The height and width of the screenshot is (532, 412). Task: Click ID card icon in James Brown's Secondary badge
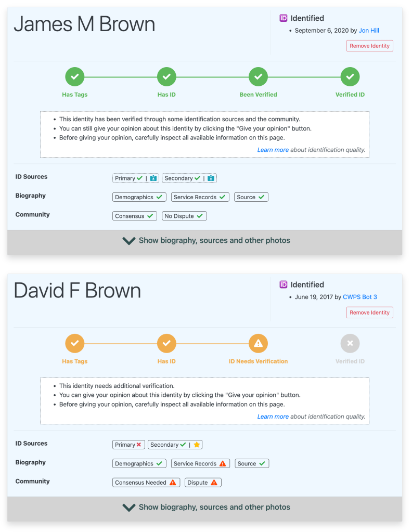(211, 178)
